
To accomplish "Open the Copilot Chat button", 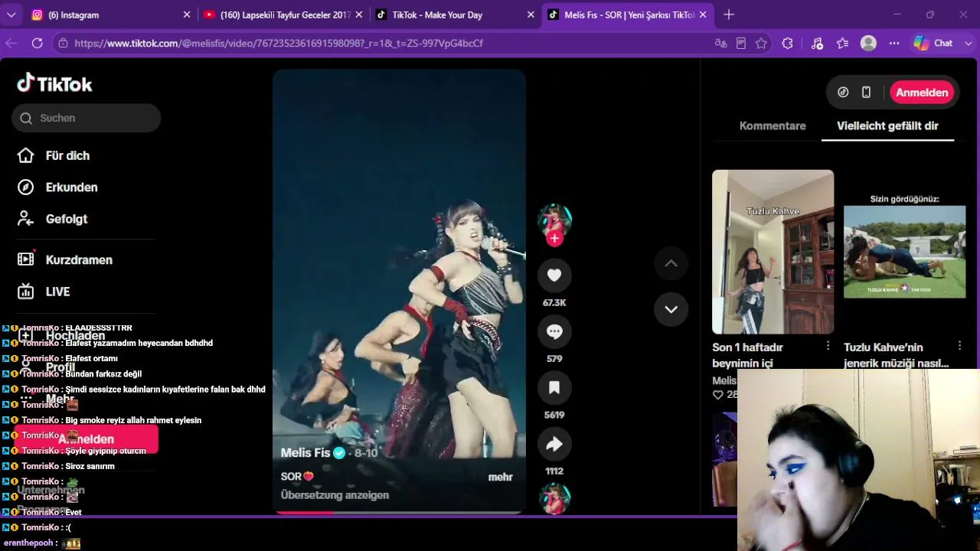I will pos(933,44).
